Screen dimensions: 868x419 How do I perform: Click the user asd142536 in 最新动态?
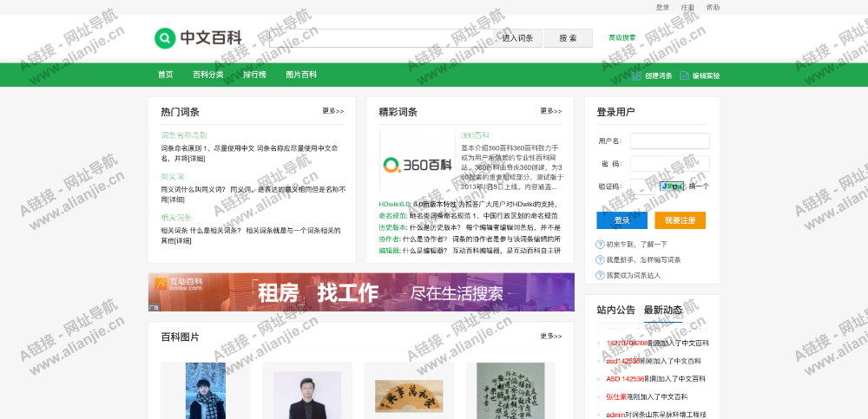pyautogui.click(x=622, y=361)
